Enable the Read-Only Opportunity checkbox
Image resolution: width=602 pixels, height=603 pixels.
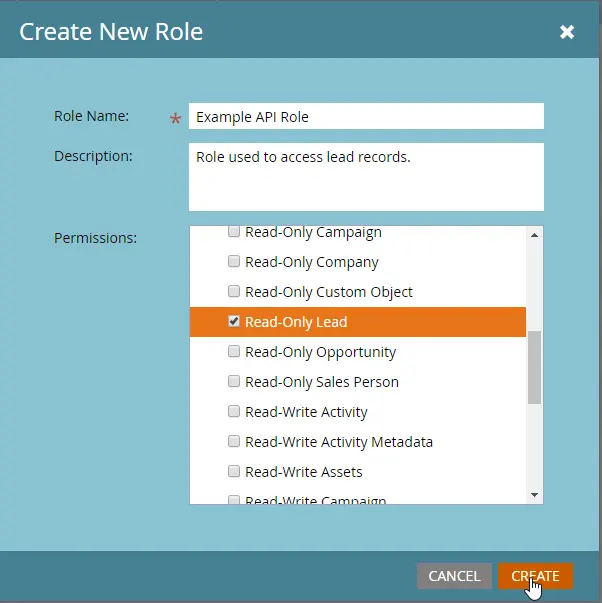[234, 352]
